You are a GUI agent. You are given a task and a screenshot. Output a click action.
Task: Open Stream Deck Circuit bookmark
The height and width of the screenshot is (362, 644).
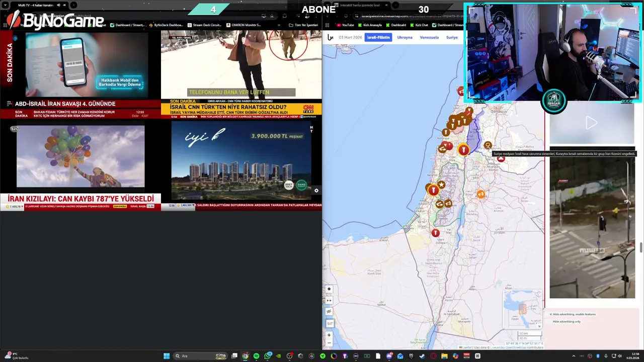click(204, 25)
